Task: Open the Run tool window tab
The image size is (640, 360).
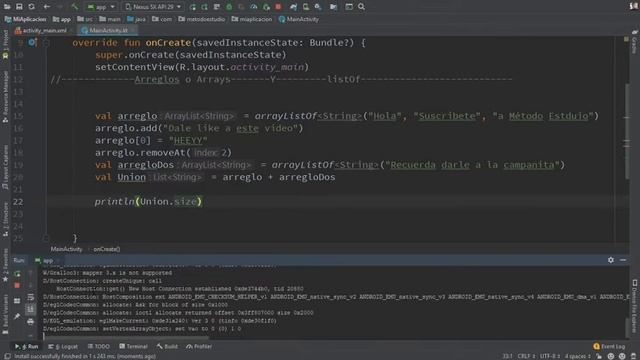Action: tap(27, 346)
